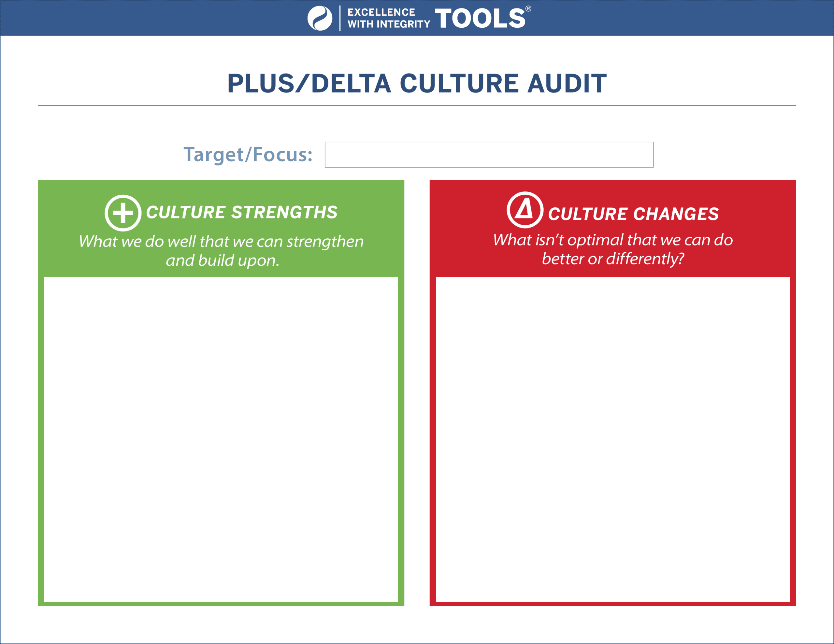The height and width of the screenshot is (644, 834).
Task: Click the 'Excellence' text in header
Action: 381,12
